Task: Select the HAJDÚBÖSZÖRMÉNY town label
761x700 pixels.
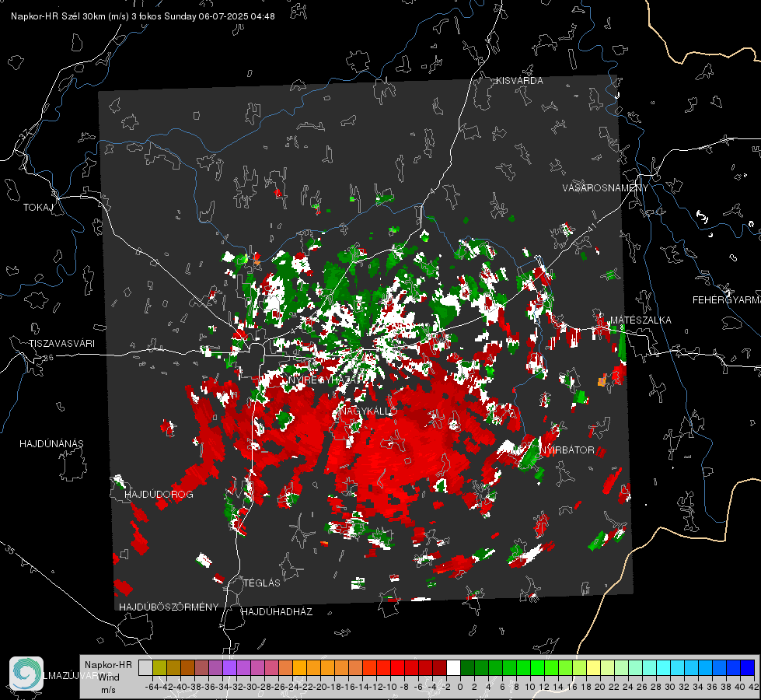Action: [x=169, y=607]
